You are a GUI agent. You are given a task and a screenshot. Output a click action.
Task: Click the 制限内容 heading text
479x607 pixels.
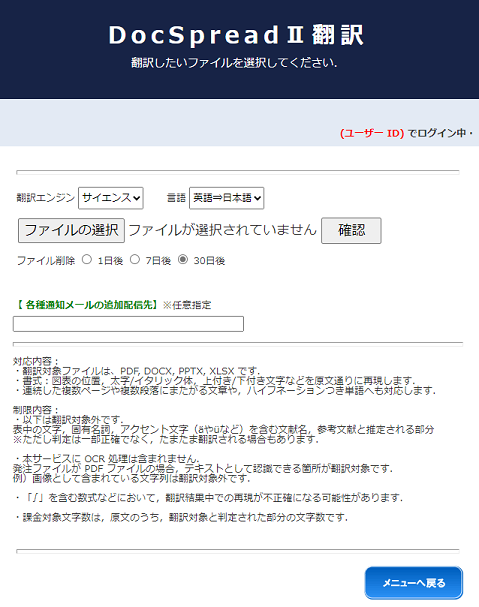(x=36, y=410)
